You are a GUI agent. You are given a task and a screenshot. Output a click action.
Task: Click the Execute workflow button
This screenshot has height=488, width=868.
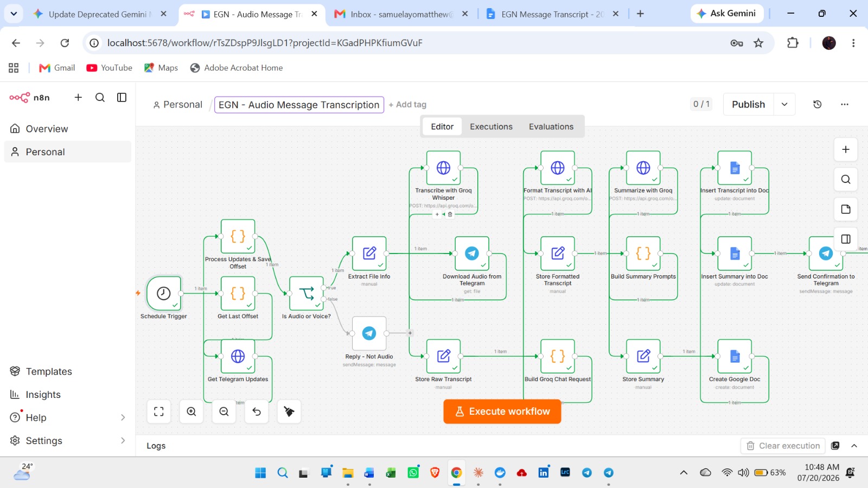pyautogui.click(x=502, y=411)
